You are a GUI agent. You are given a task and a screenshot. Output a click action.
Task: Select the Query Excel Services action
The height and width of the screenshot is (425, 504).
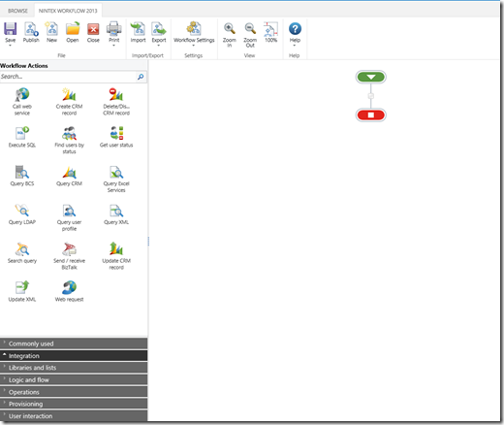tap(116, 179)
